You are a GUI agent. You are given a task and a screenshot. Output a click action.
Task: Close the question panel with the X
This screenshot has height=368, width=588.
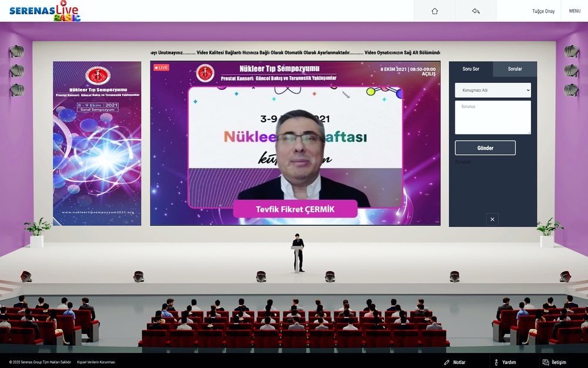(492, 219)
